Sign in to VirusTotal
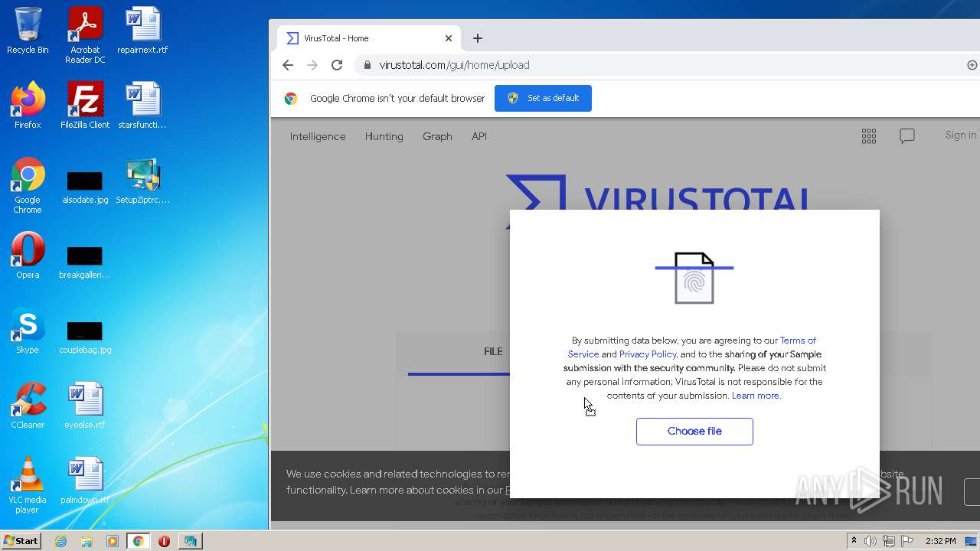This screenshot has height=551, width=980. pos(961,135)
